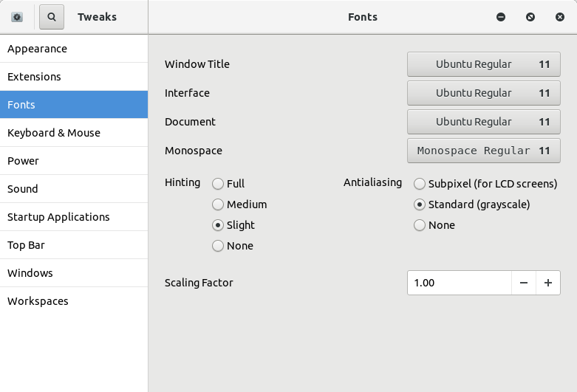Enable Subpixel antialiasing for LCD screens
This screenshot has height=392, width=577.
tap(420, 184)
